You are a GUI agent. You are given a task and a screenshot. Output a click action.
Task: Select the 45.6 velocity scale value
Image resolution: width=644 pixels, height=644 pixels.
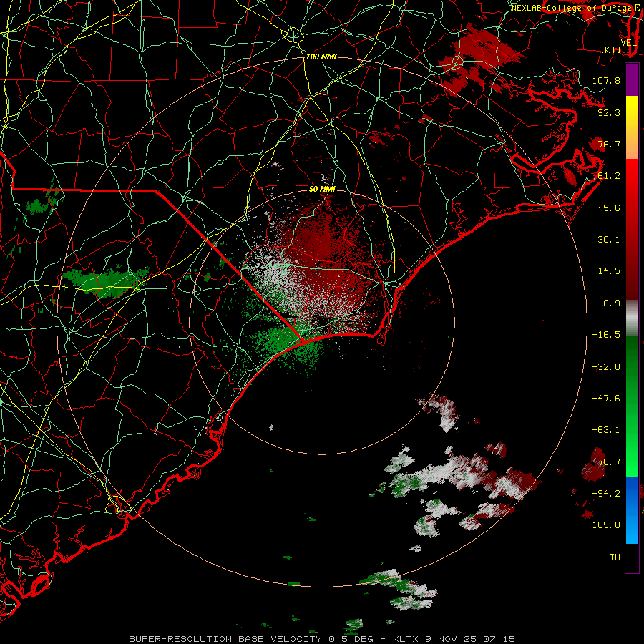tap(609, 208)
